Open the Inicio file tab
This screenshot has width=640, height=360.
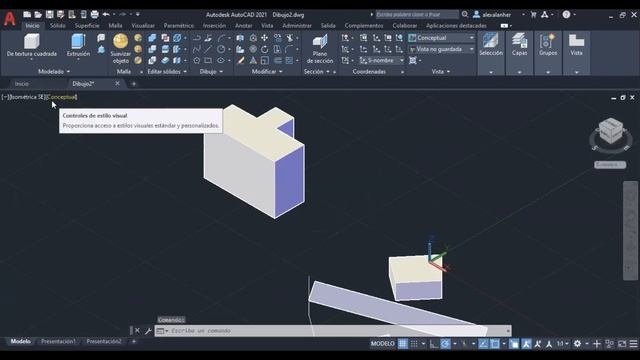22,84
